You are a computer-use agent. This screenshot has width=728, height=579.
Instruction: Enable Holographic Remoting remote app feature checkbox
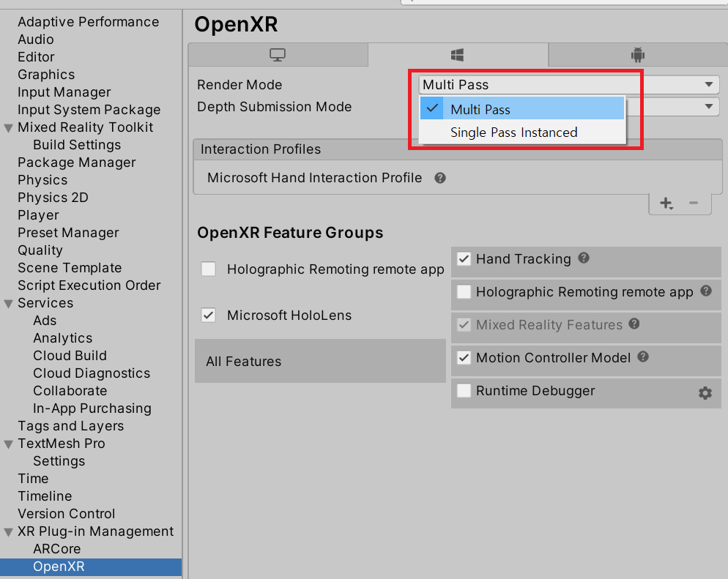point(464,292)
